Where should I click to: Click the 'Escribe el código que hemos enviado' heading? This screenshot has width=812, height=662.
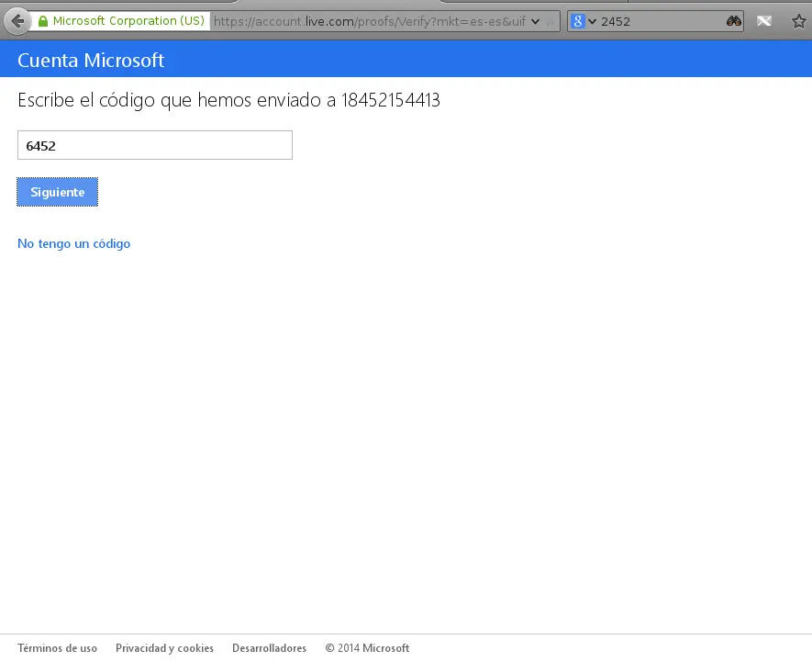[228, 100]
